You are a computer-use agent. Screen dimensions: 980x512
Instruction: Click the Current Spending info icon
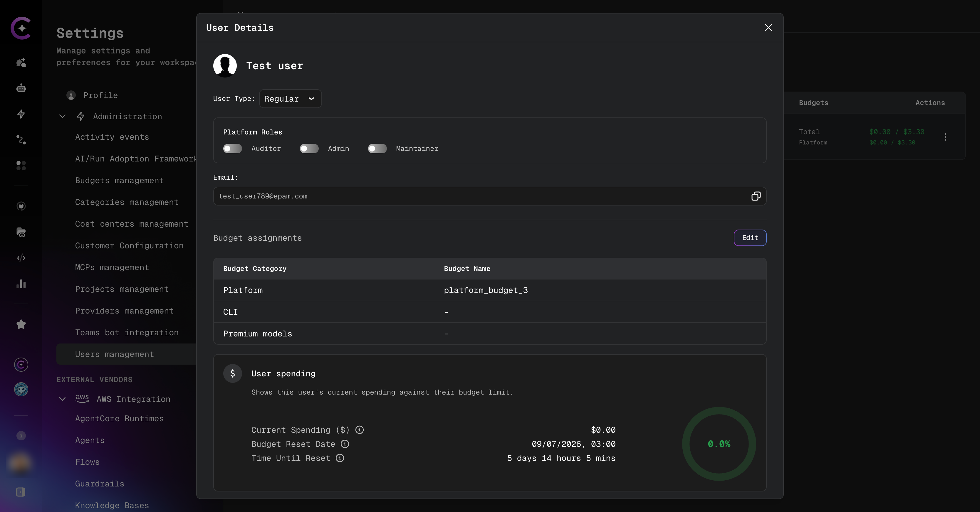click(359, 430)
